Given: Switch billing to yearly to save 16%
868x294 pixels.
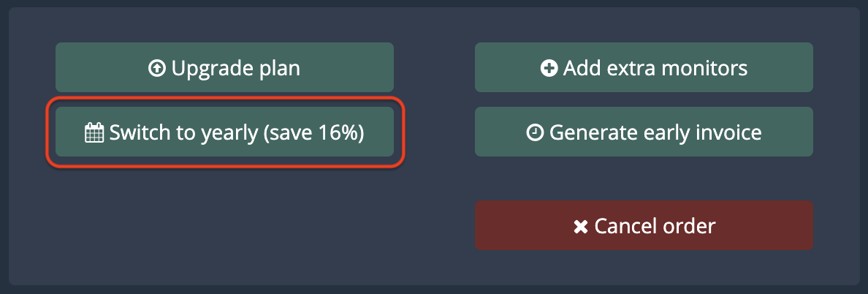Looking at the screenshot, I should tap(224, 132).
